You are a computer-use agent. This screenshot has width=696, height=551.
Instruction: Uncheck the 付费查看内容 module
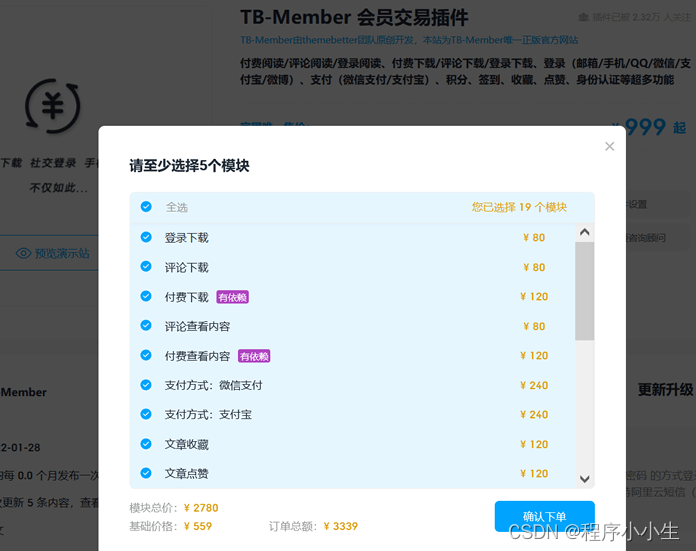pos(146,355)
